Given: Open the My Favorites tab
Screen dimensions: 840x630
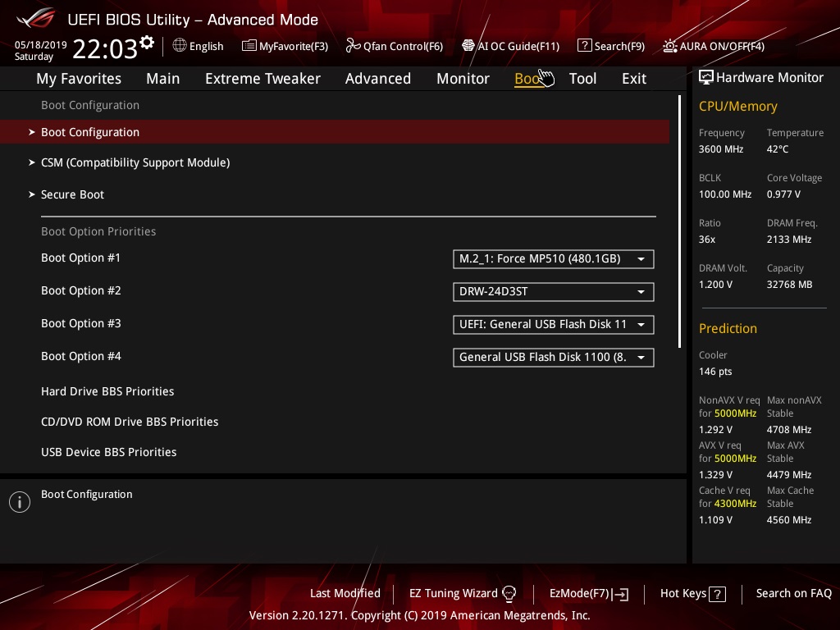Looking at the screenshot, I should [79, 79].
